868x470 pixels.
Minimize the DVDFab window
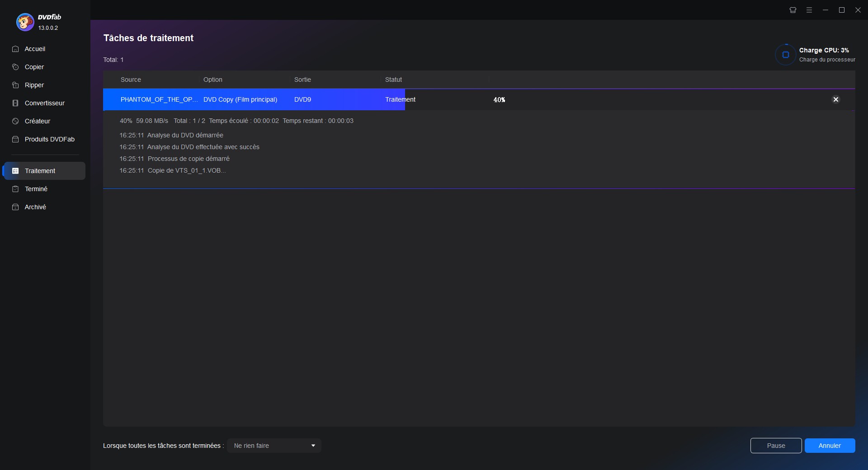[826, 10]
